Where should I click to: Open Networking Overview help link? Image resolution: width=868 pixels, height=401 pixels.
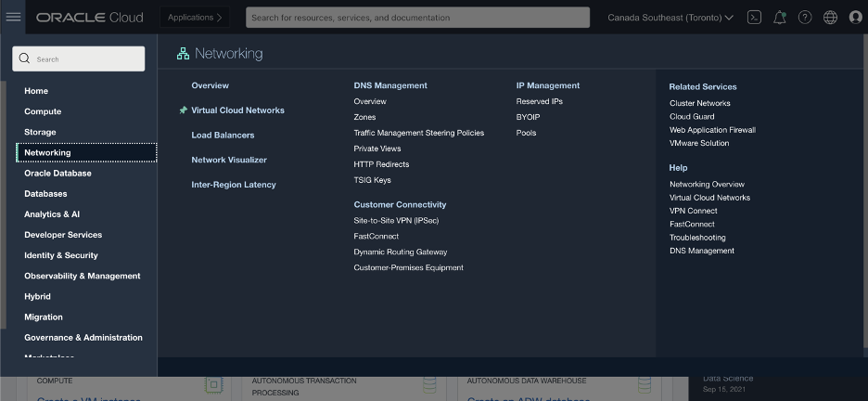(x=707, y=184)
